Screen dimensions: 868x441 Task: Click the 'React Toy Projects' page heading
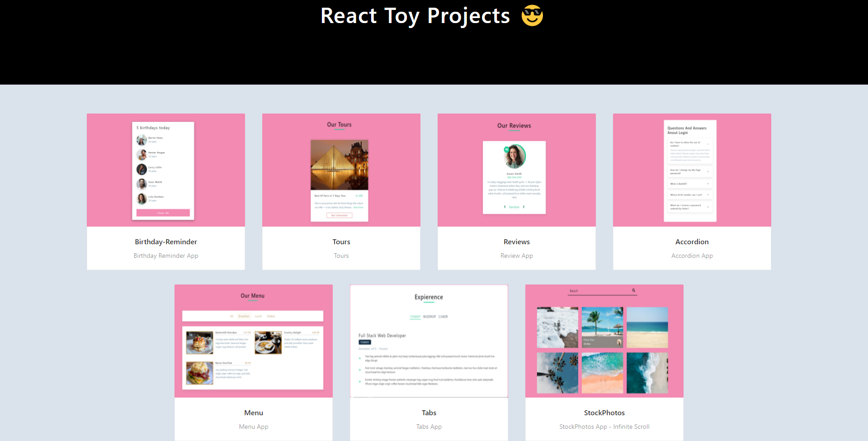coord(415,16)
